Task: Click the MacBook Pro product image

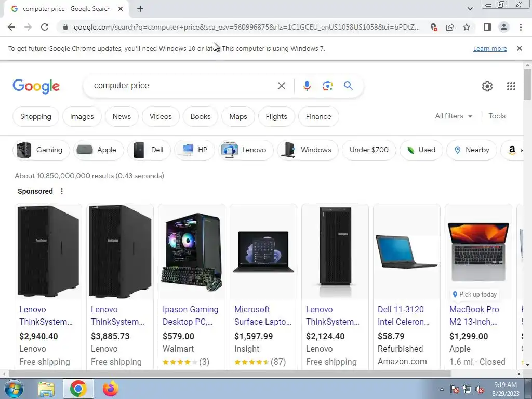Action: point(478,251)
